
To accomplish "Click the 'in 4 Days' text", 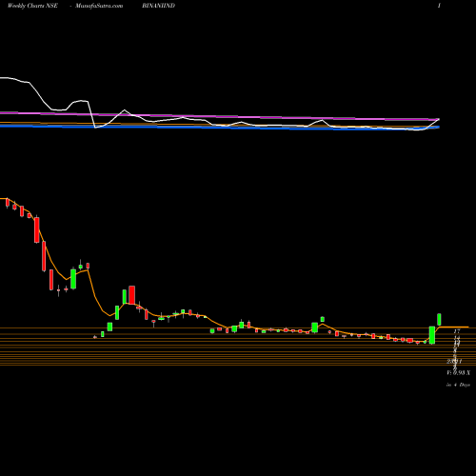I will click(x=458, y=385).
